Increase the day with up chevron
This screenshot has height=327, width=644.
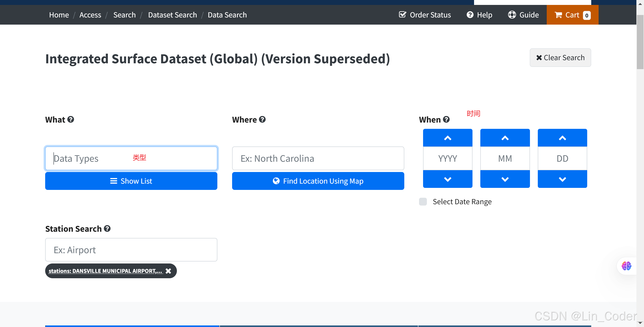click(562, 138)
